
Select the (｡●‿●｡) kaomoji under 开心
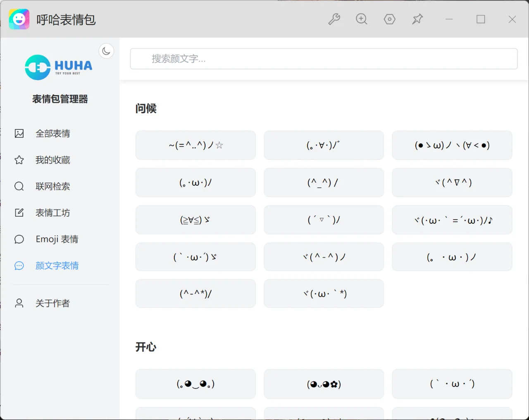click(195, 384)
